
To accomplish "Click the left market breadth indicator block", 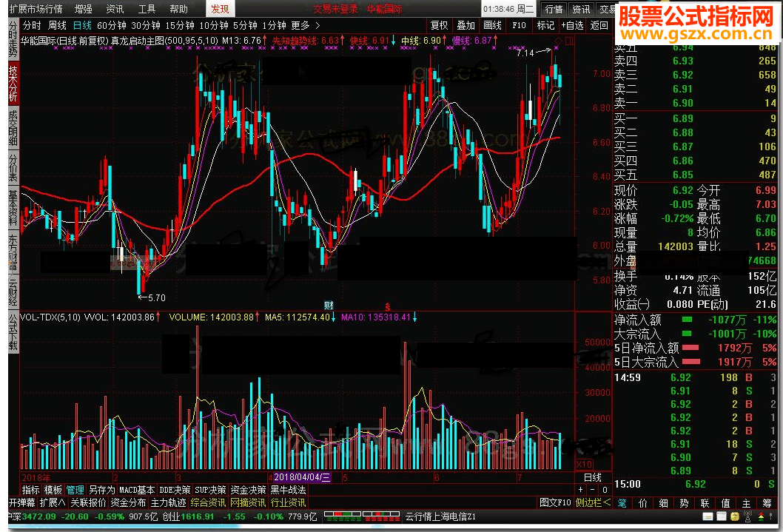I will (x=342, y=516).
